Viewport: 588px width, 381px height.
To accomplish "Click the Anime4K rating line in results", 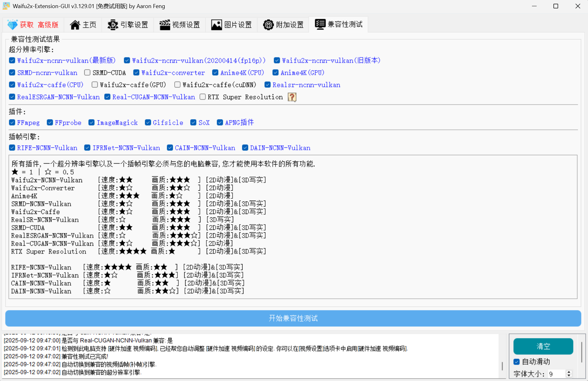I will point(122,196).
